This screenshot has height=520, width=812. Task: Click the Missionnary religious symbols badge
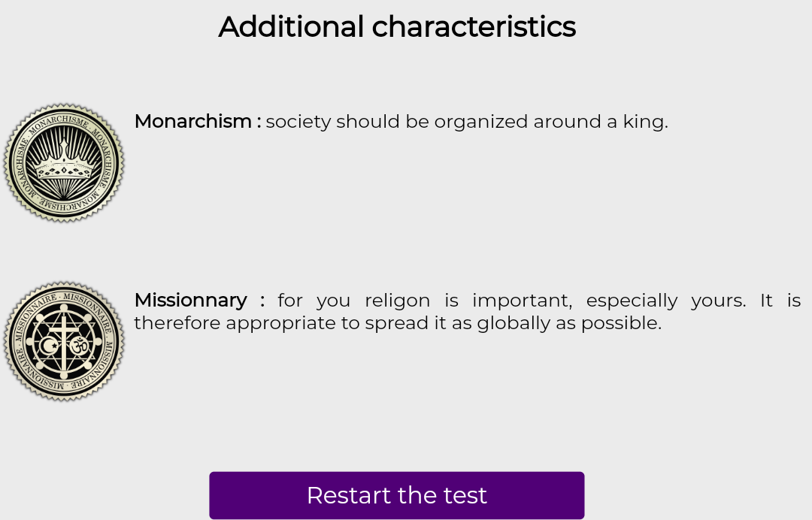click(x=64, y=341)
